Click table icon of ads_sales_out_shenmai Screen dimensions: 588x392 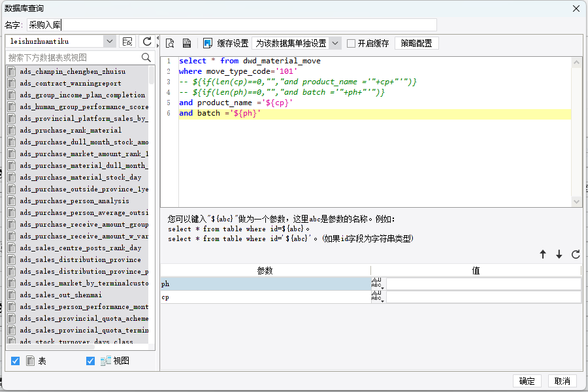click(12, 295)
